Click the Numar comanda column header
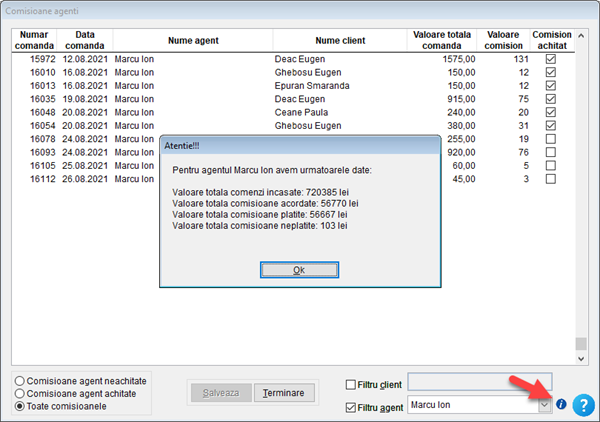This screenshot has width=600, height=422. click(34, 40)
